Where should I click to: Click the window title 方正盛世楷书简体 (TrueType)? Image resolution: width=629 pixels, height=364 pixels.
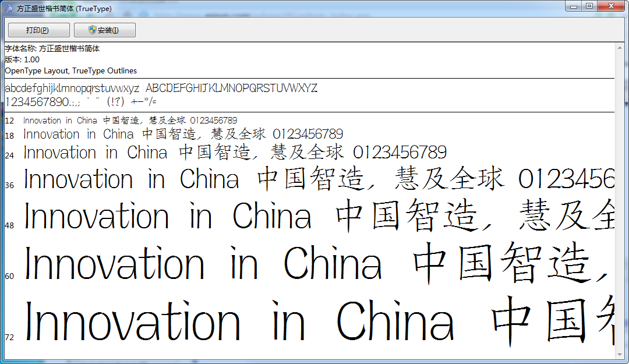click(x=64, y=9)
